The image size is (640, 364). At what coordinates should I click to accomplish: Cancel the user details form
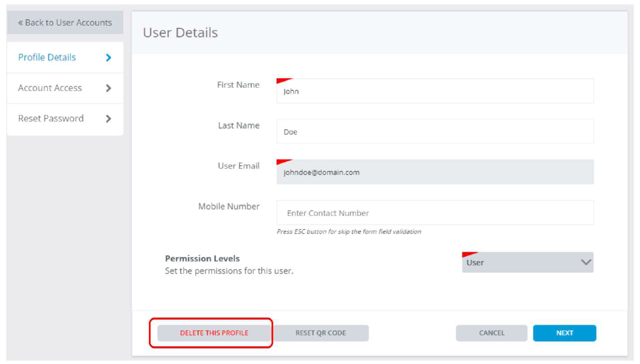[492, 333]
